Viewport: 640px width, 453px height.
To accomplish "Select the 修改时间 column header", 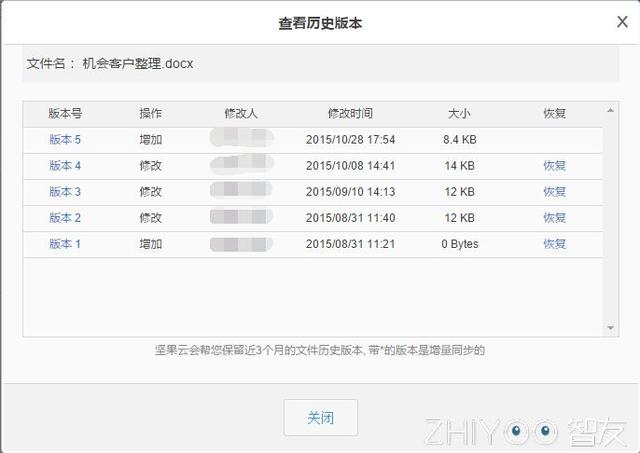I will coord(350,113).
